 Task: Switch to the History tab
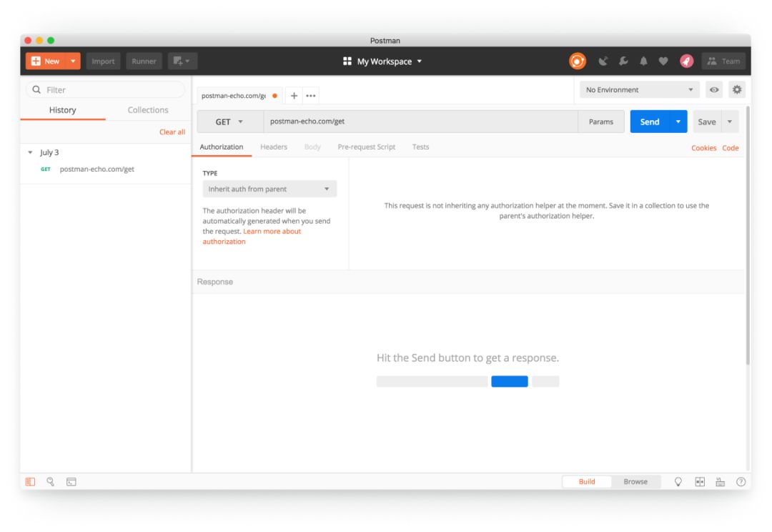62,110
